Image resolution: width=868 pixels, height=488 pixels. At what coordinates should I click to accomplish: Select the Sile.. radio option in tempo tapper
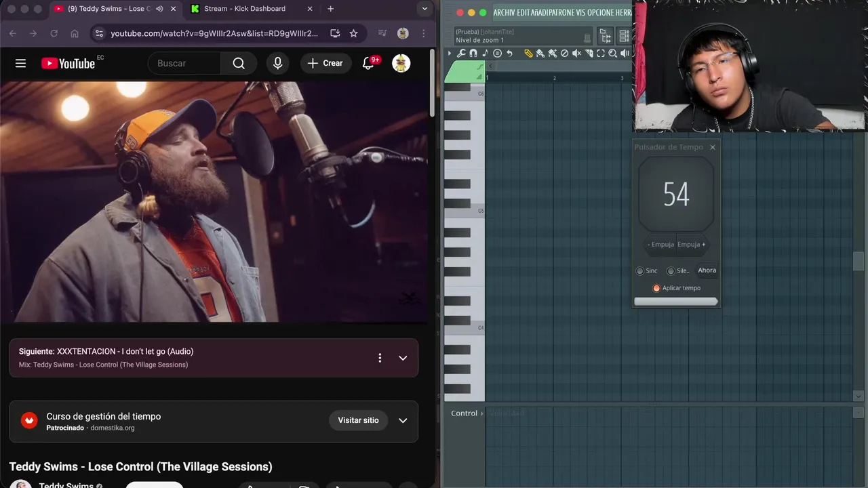click(671, 270)
